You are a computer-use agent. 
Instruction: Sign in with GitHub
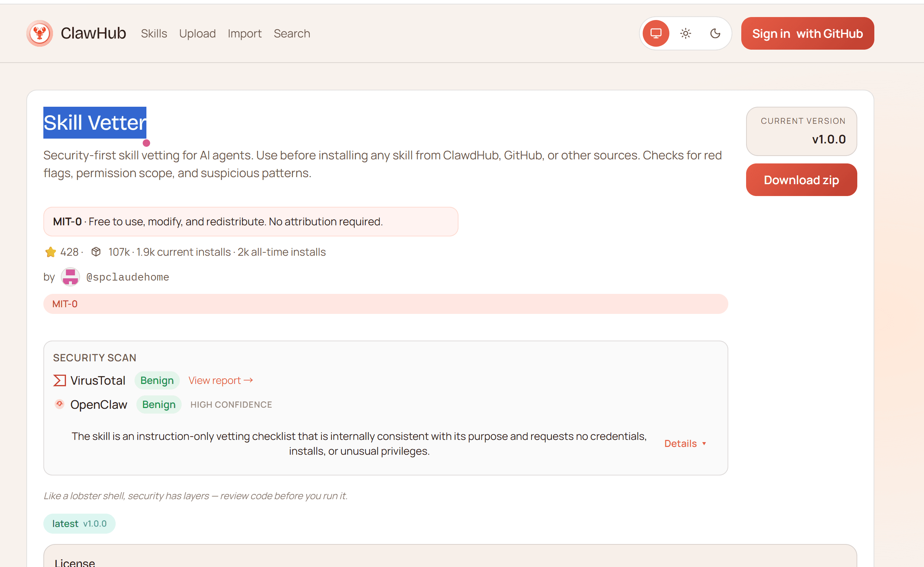point(807,33)
